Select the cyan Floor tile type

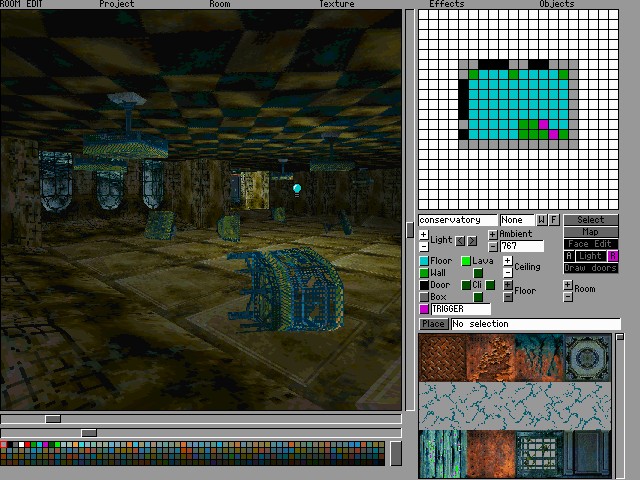click(x=424, y=261)
